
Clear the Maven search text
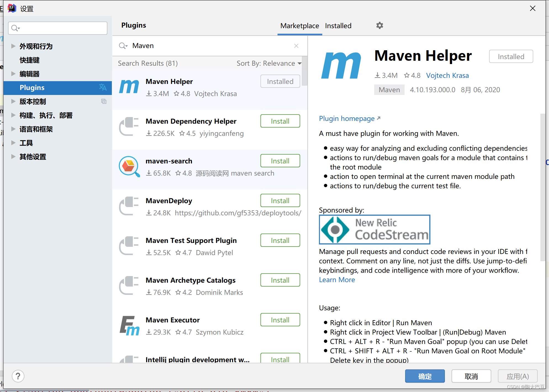(296, 46)
